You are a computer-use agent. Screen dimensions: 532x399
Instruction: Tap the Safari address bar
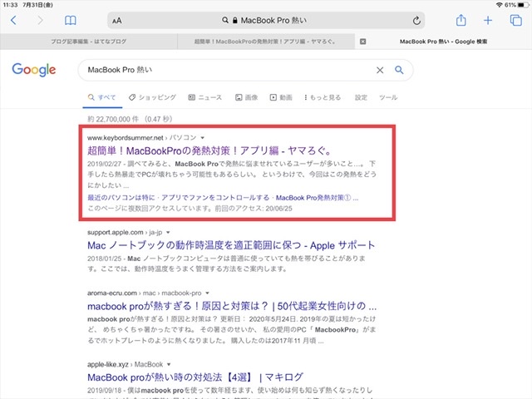pyautogui.click(x=266, y=21)
